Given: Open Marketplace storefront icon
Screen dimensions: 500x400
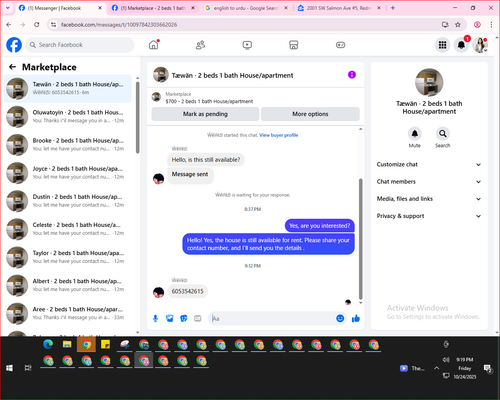Looking at the screenshot, I should click(294, 45).
